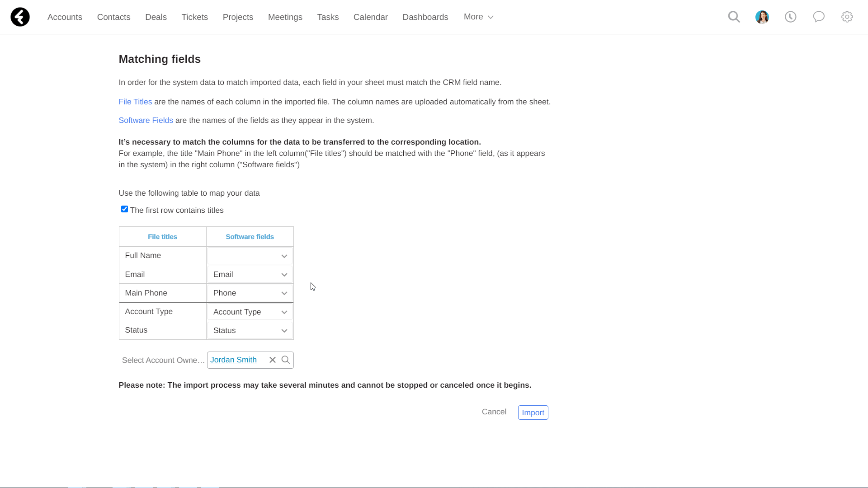The image size is (868, 488).
Task: Open the Status field dropdown
Action: [250, 331]
